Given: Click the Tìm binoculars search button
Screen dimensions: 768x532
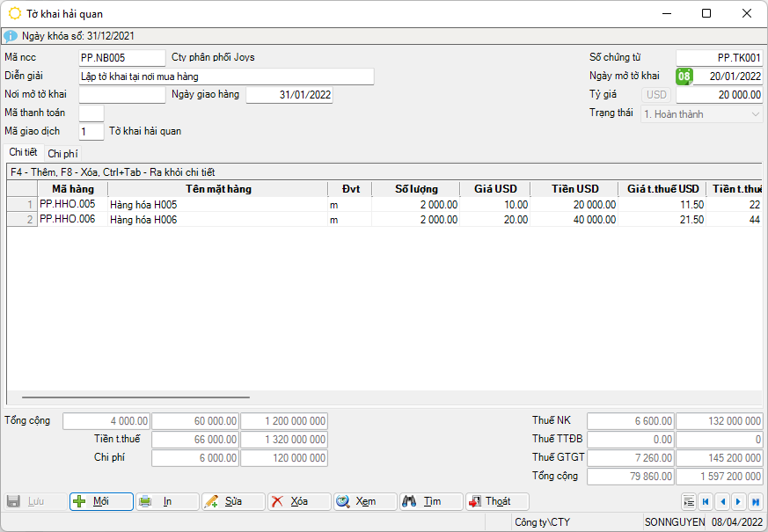Looking at the screenshot, I should tap(431, 501).
